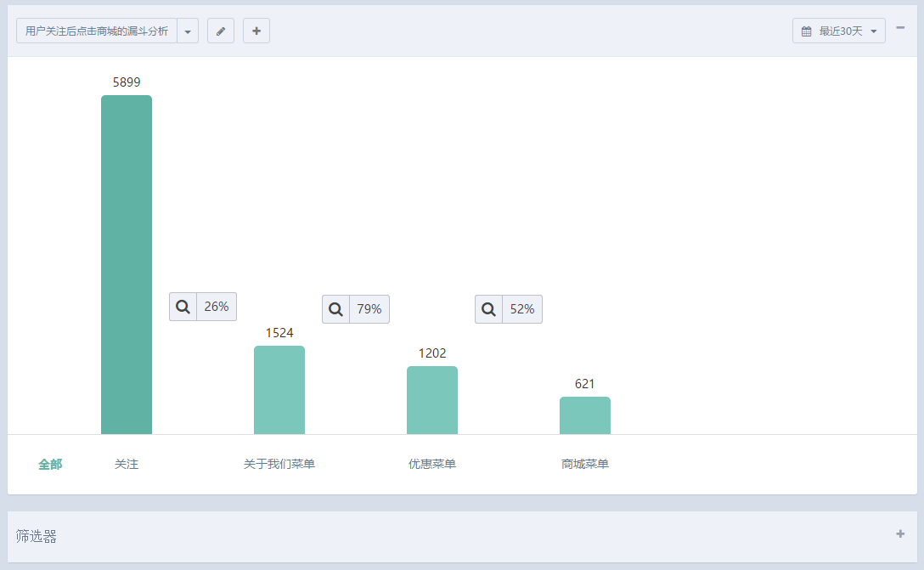Open the funnel name dropdown arrow
The width and height of the screenshot is (924, 570).
pos(188,31)
